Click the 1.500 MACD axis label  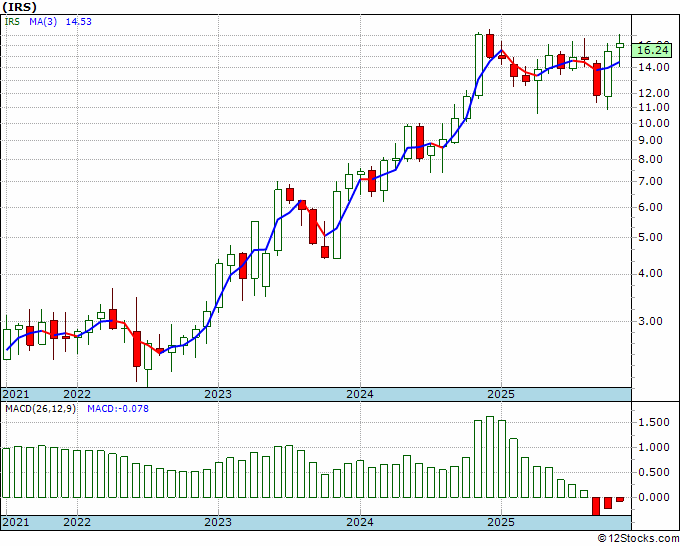pos(652,423)
